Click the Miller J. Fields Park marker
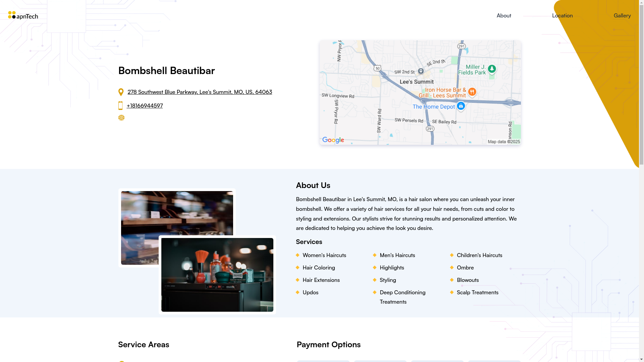Image resolution: width=644 pixels, height=362 pixels. click(x=492, y=69)
